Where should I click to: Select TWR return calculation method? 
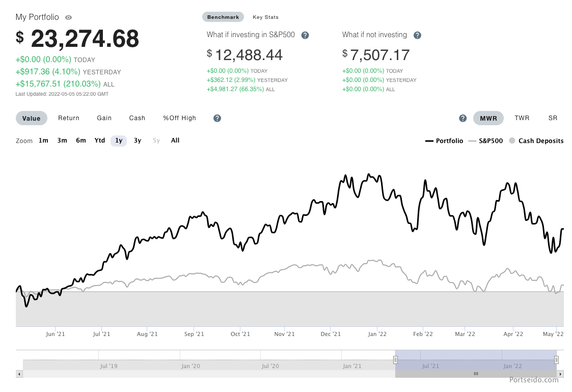coord(522,118)
